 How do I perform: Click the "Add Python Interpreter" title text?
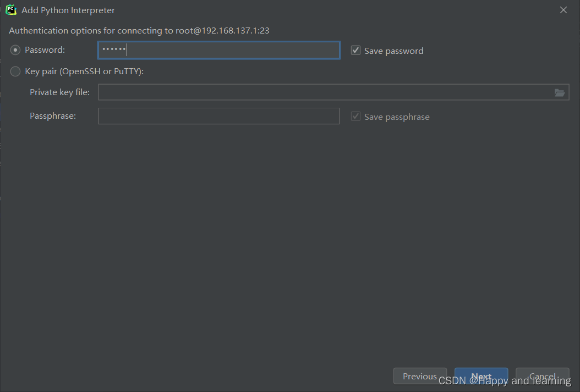68,10
